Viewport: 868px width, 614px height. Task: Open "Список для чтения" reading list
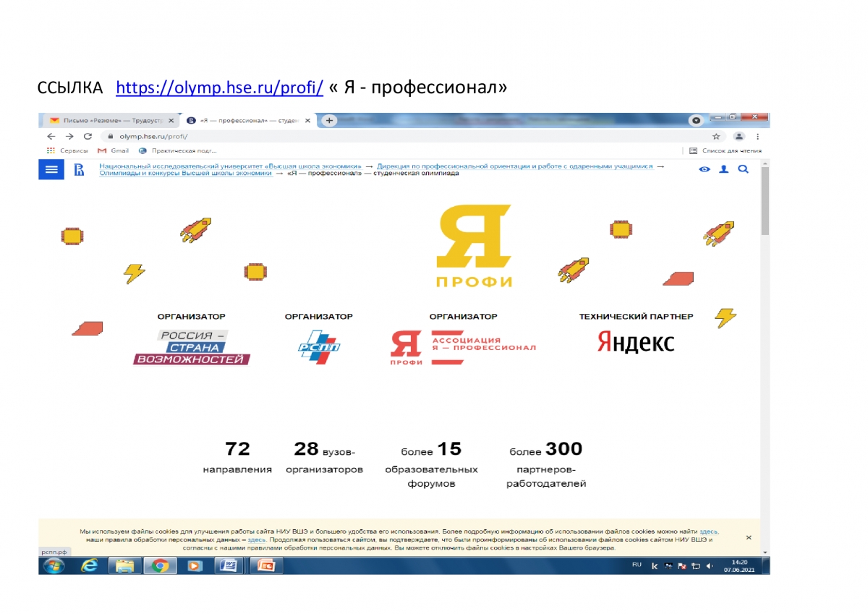(725, 150)
